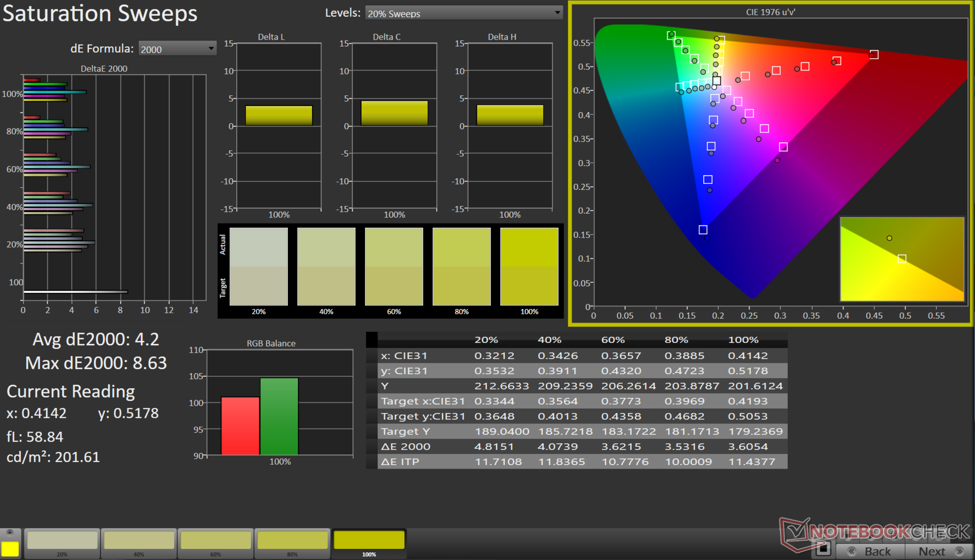Click the stop measurement square icon
This screenshot has width=975, height=560.
coord(823,549)
